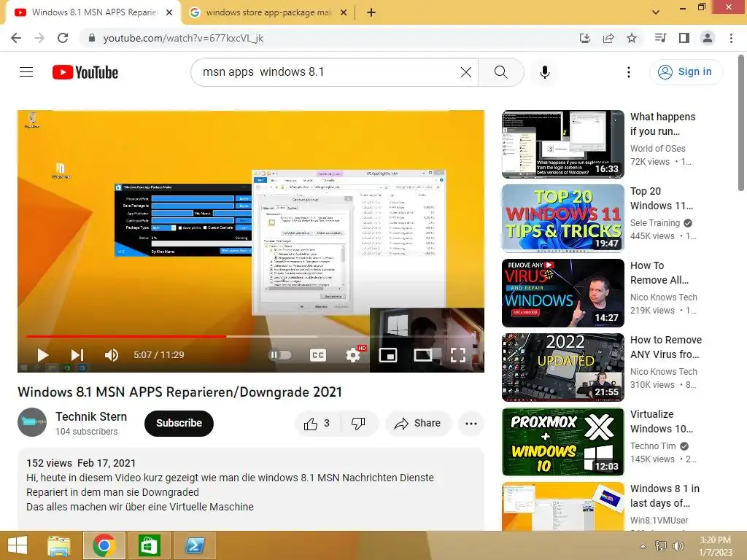The image size is (747, 560).
Task: Open 'Windows 8 1 in last days' title
Action: [665, 496]
